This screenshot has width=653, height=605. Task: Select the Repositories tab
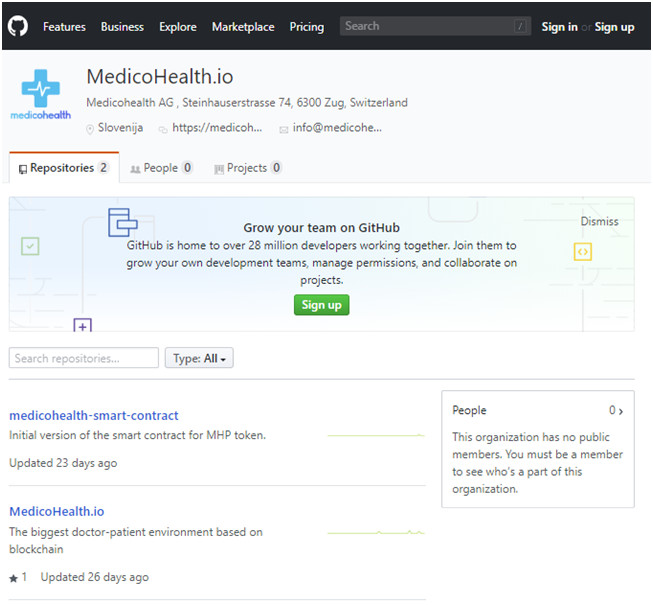(64, 167)
